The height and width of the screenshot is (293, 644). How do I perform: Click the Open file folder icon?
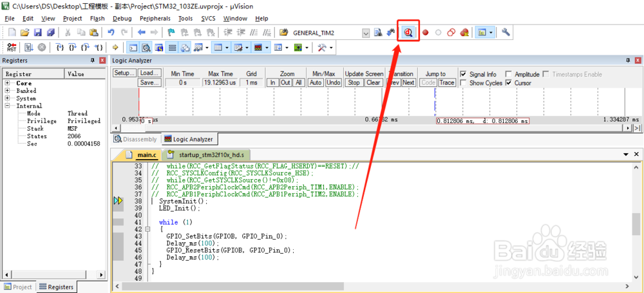point(24,32)
